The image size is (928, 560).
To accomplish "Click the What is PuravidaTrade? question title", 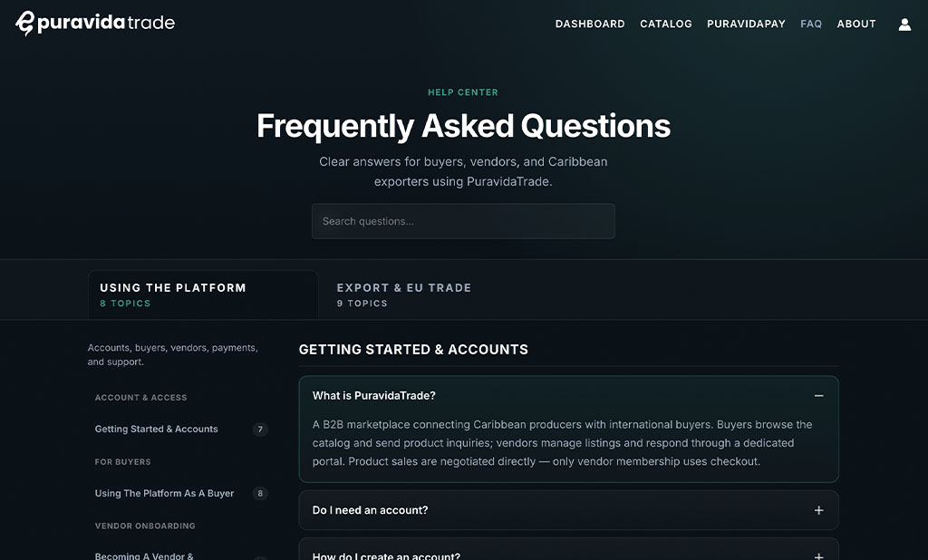I will click(x=374, y=395).
